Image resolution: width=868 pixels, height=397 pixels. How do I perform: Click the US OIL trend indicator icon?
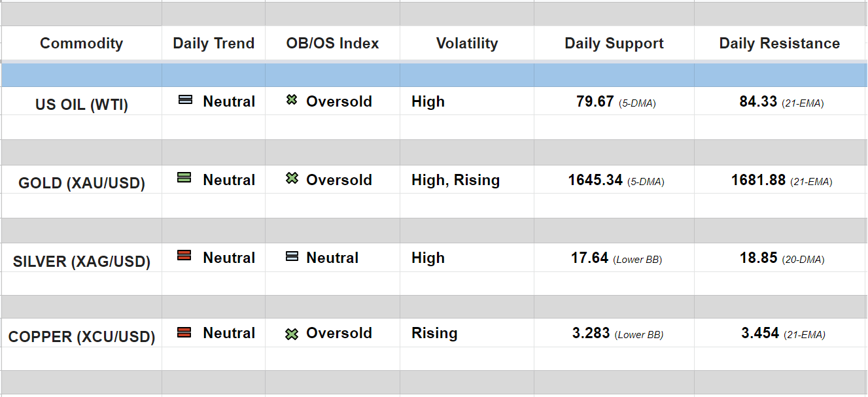point(185,100)
